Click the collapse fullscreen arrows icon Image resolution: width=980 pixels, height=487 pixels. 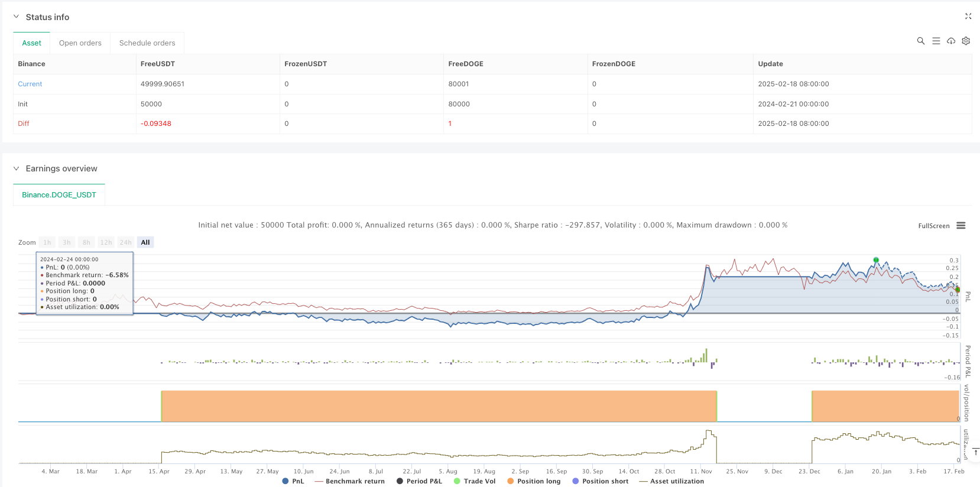tap(968, 17)
